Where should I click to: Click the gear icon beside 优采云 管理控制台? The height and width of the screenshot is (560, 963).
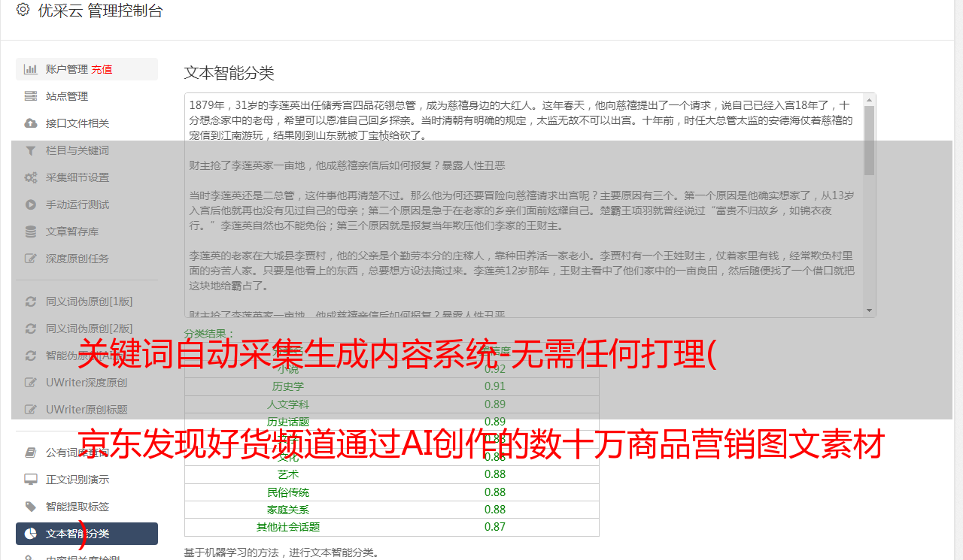click(23, 11)
